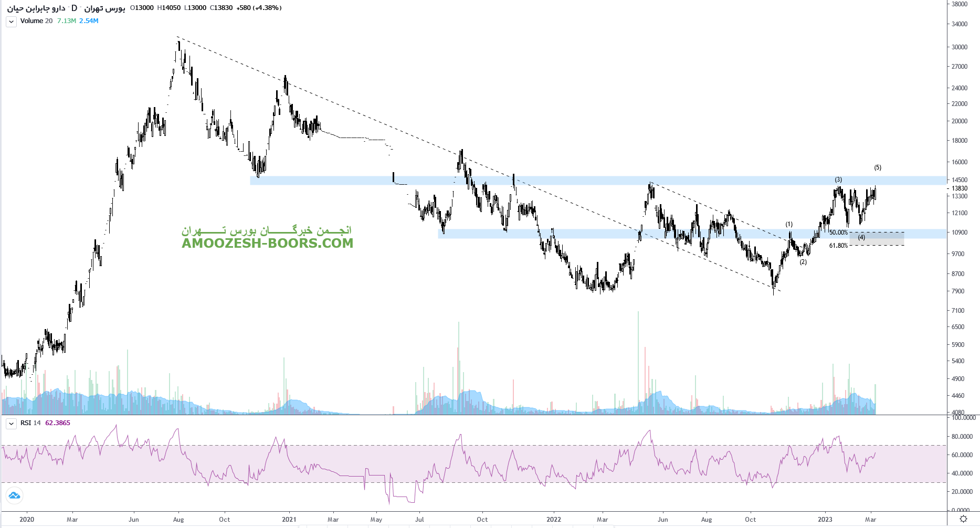
Task: Click the 50.00% Fibonacci level label
Action: pyautogui.click(x=838, y=233)
